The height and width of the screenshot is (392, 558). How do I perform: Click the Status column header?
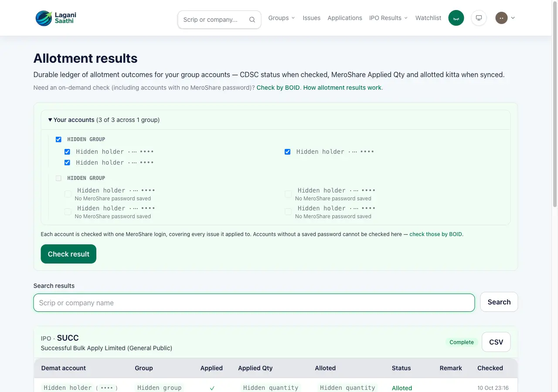[401, 368]
